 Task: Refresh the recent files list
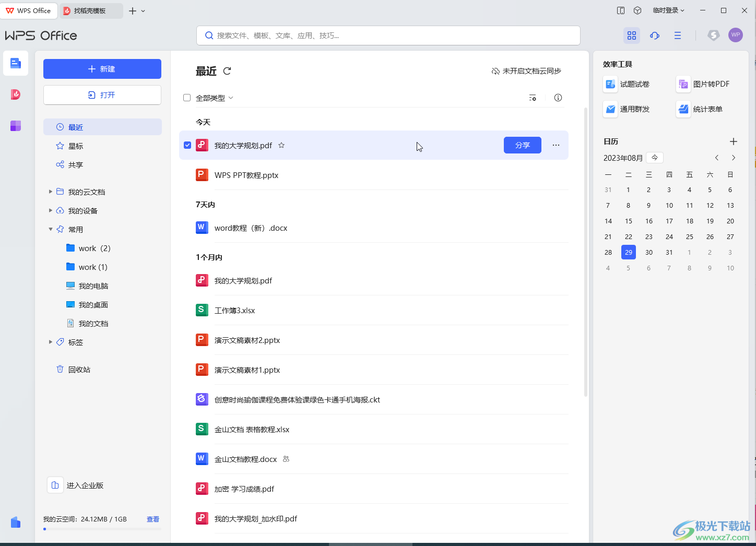(x=227, y=71)
